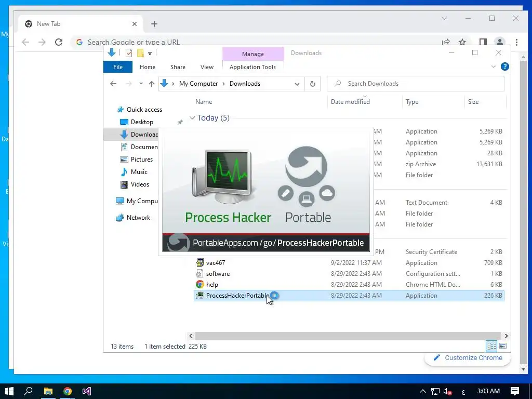Open Chrome side panel icon
This screenshot has width=532, height=399.
(483, 42)
